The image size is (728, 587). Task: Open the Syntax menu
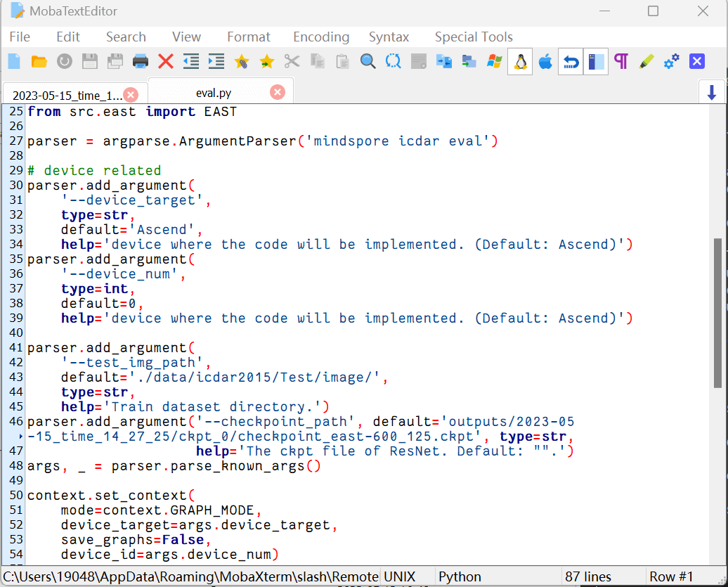click(389, 37)
